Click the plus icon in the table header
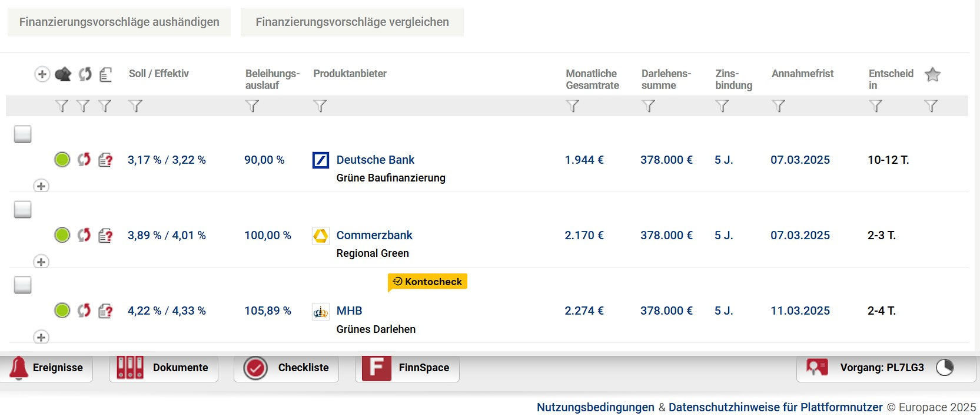The width and height of the screenshot is (980, 416). tap(42, 74)
